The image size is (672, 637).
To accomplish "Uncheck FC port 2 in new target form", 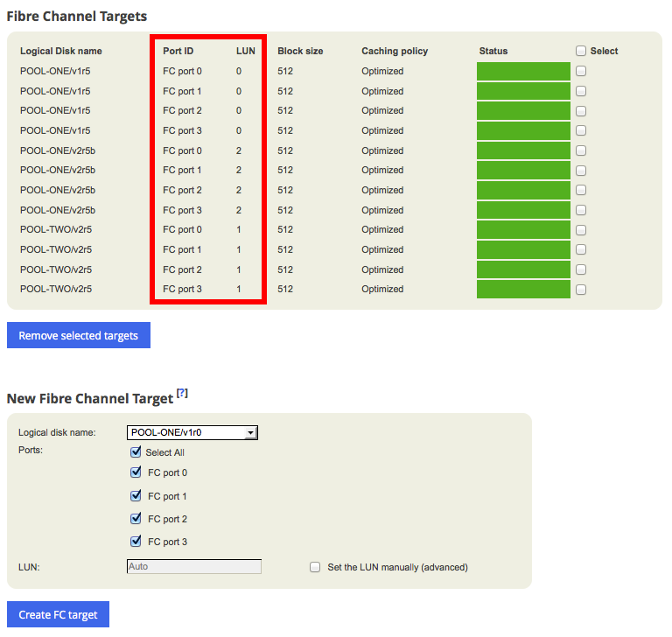I will point(136,518).
